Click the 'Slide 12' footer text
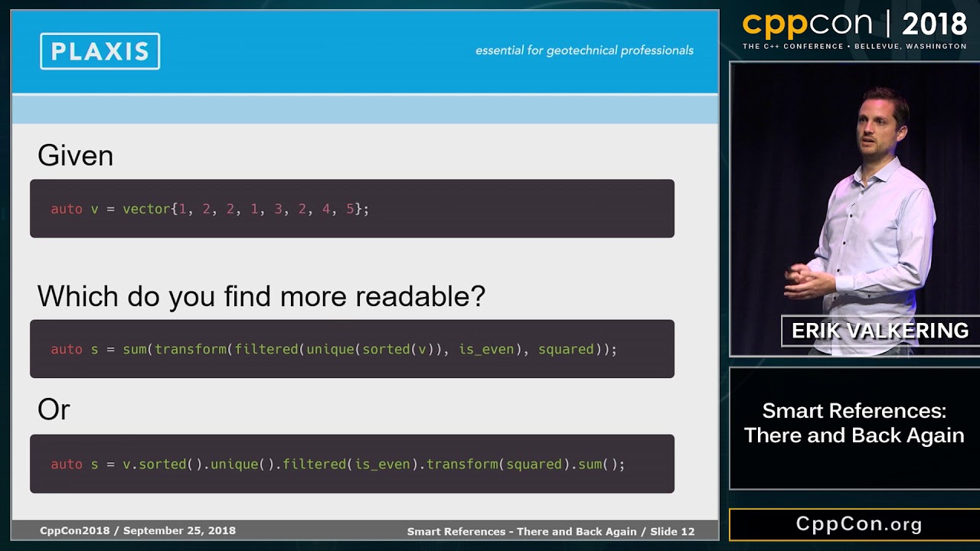This screenshot has width=980, height=551. pyautogui.click(x=672, y=531)
